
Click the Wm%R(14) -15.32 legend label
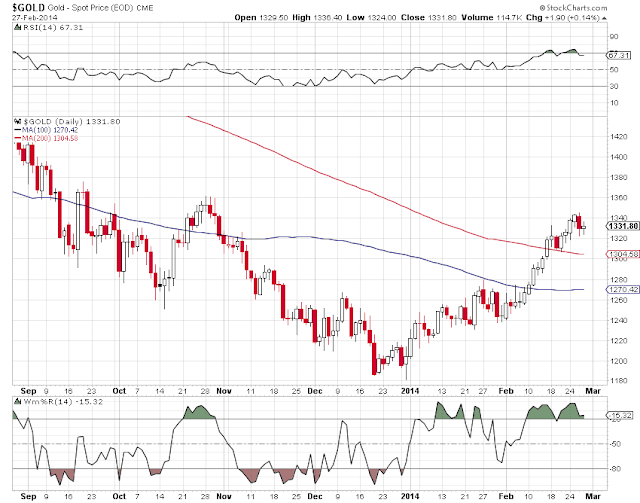pyautogui.click(x=63, y=401)
